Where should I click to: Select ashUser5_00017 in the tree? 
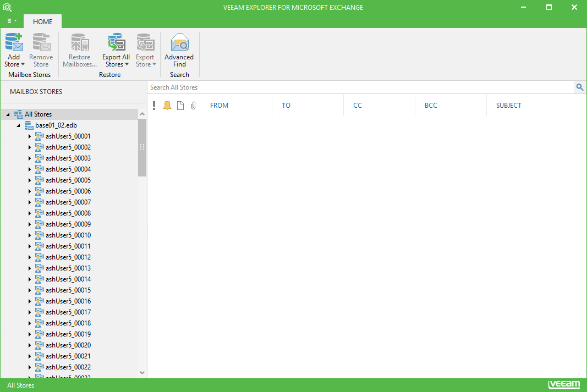[68, 312]
